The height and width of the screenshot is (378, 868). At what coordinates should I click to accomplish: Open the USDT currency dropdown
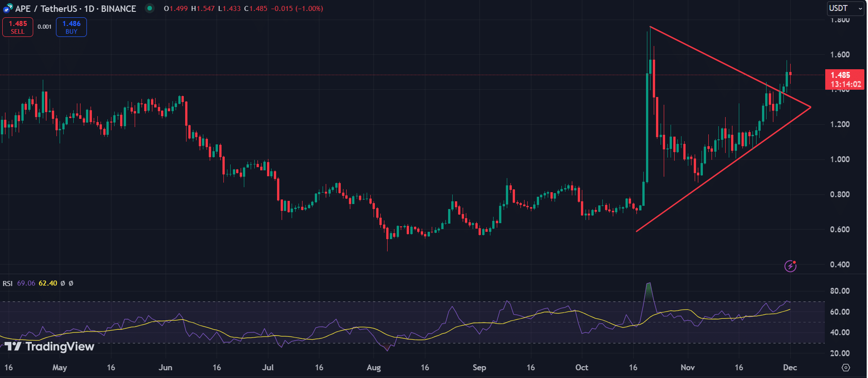click(846, 8)
